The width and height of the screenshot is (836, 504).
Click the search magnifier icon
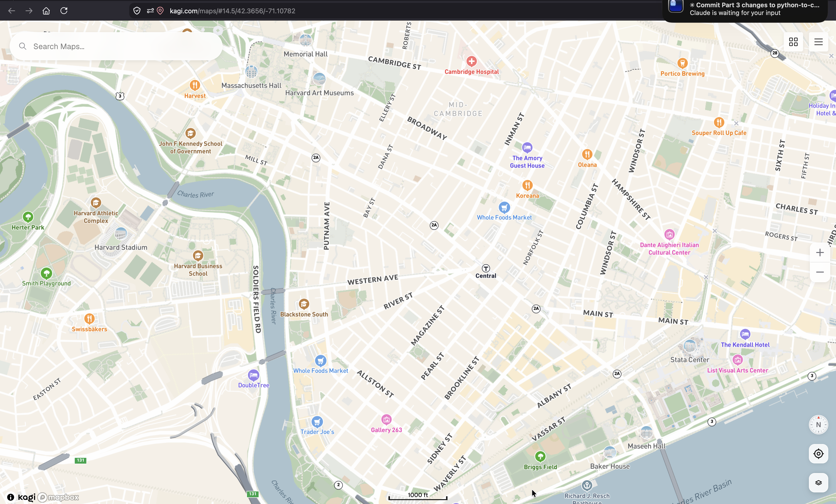click(23, 46)
